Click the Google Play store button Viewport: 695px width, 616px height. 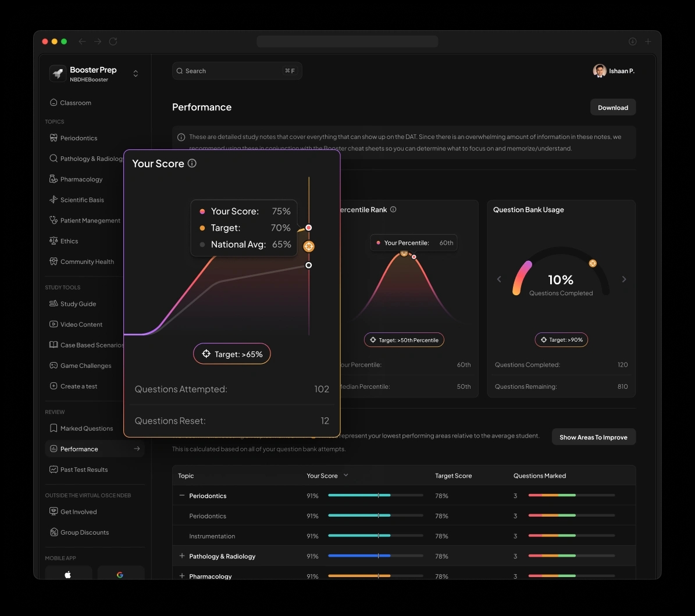pos(120,574)
